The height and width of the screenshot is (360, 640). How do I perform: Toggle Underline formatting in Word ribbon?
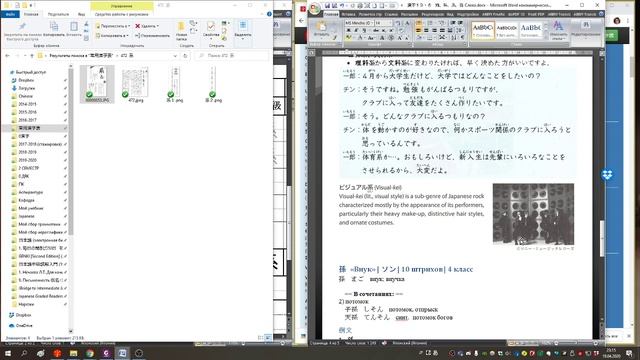click(x=364, y=30)
